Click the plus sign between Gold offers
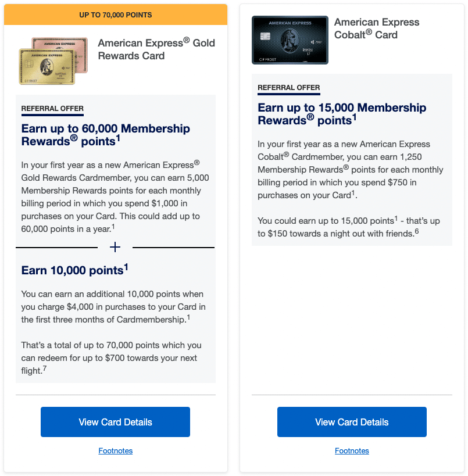 pos(115,248)
